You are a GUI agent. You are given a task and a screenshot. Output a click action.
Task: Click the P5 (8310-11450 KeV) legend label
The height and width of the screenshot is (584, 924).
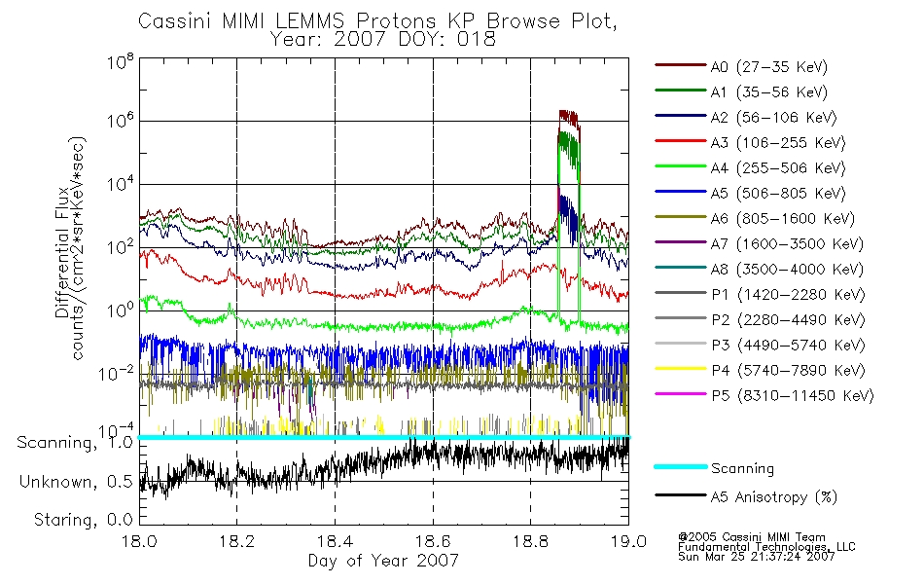[x=793, y=396]
